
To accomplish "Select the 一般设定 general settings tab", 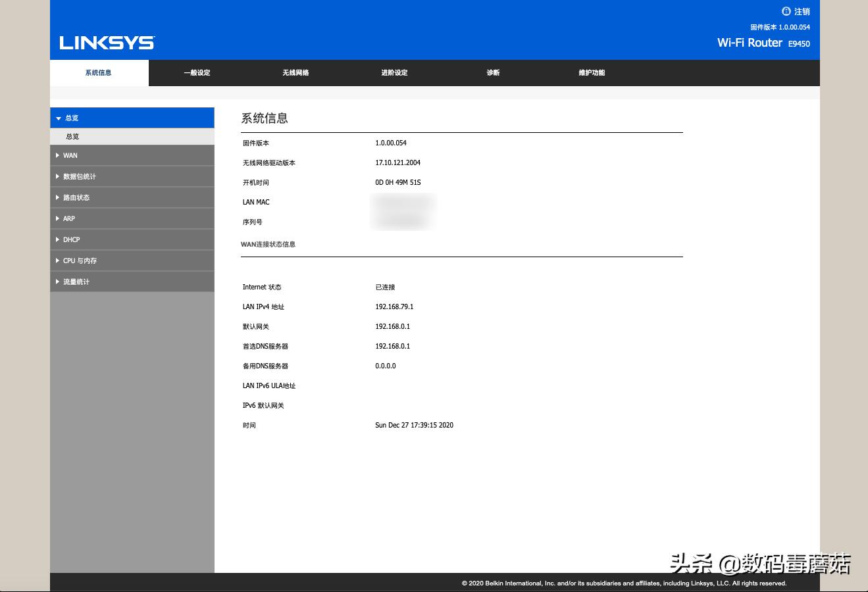I will tap(197, 73).
